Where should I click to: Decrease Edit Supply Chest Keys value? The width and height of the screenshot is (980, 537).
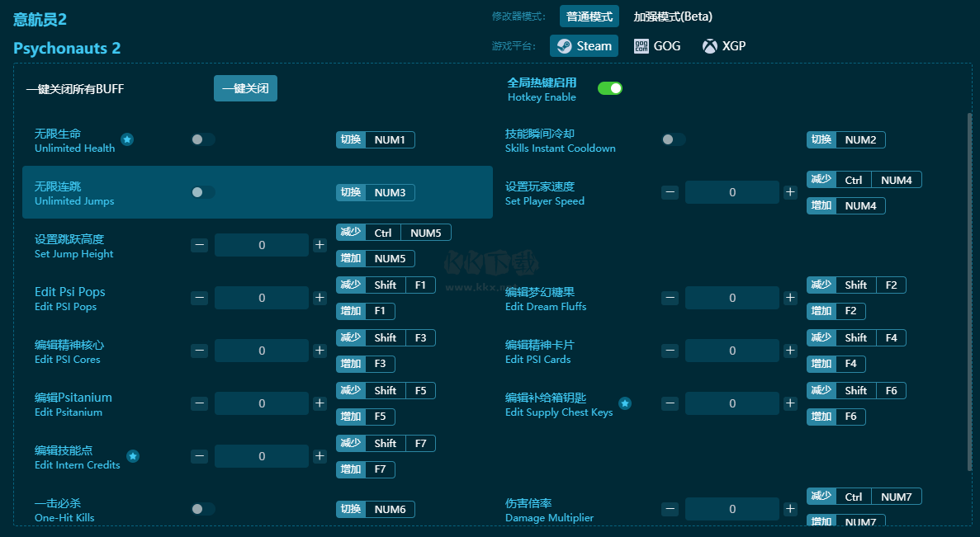[x=670, y=403]
